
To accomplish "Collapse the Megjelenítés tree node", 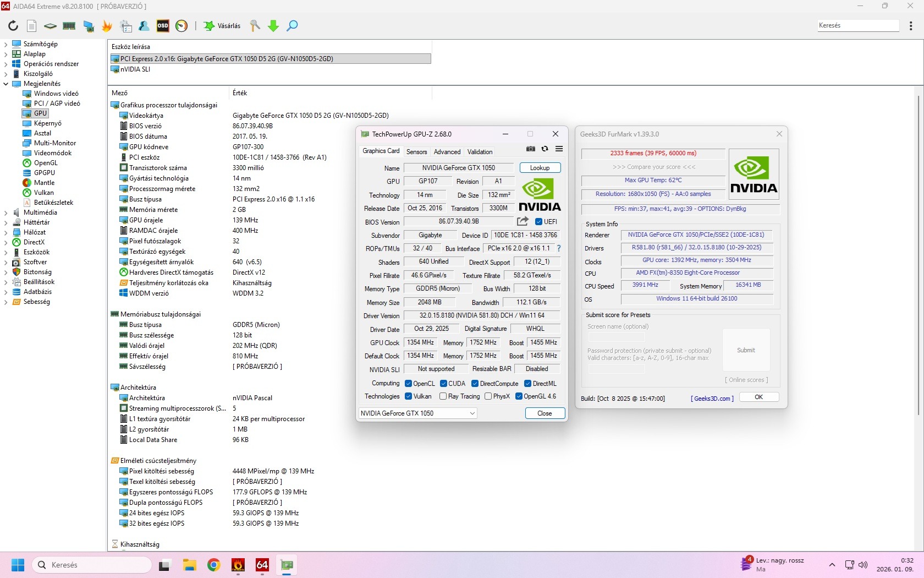I will coord(5,84).
